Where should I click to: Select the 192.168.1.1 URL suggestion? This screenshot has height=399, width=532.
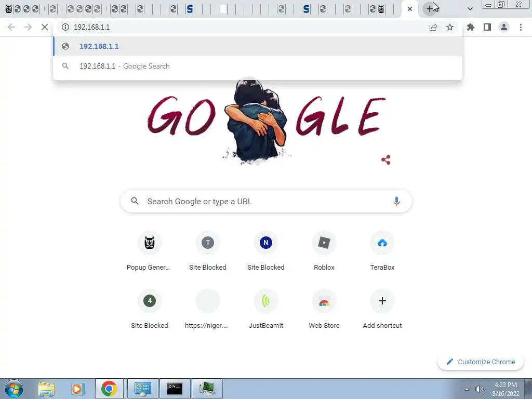point(258,46)
